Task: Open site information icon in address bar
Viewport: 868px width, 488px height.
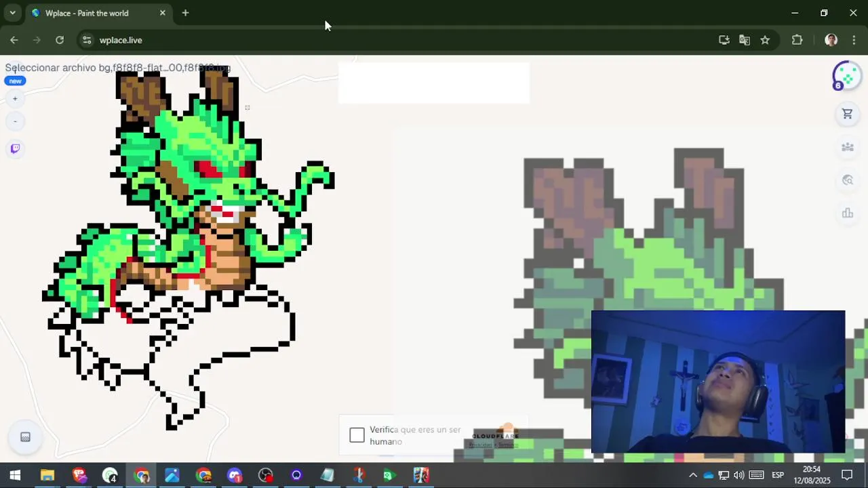Action: [x=87, y=40]
